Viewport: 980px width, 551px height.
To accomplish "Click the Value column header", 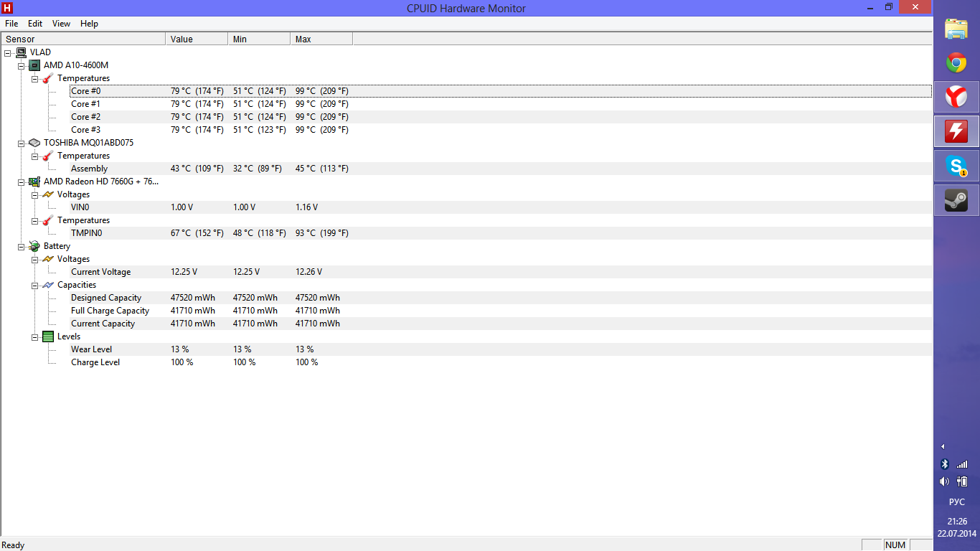I will (x=197, y=39).
